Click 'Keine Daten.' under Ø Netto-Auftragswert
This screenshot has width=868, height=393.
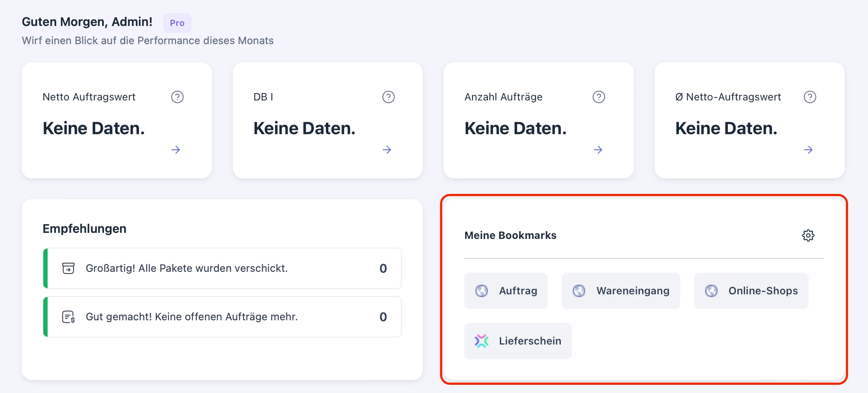(x=727, y=128)
